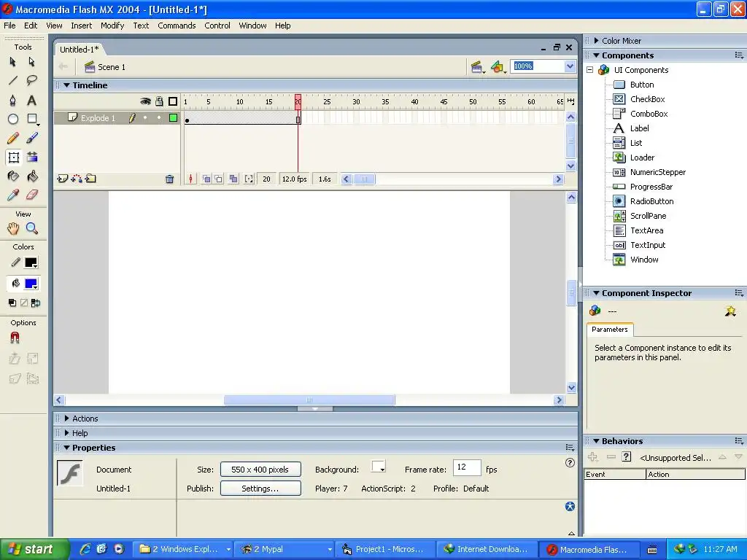
Task: Open the Modify menu
Action: pos(112,26)
